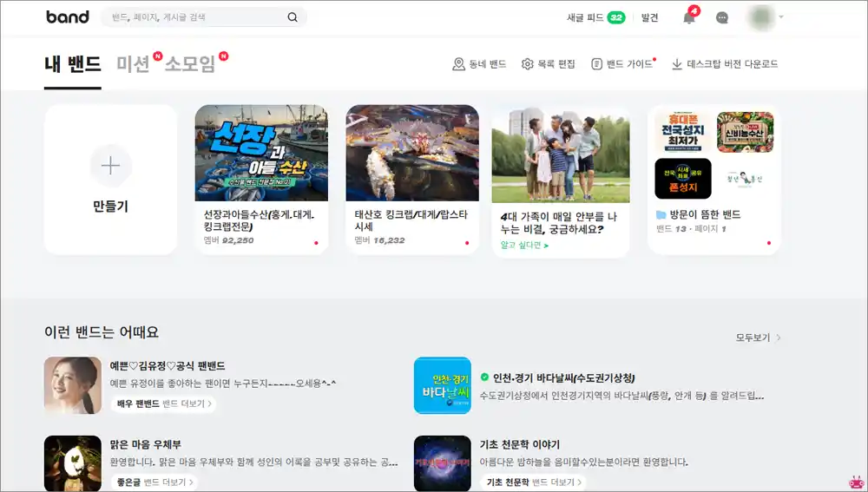868x492 pixels.
Task: Click the 이런 밴드는 어때요 heading
Action: pyautogui.click(x=102, y=332)
